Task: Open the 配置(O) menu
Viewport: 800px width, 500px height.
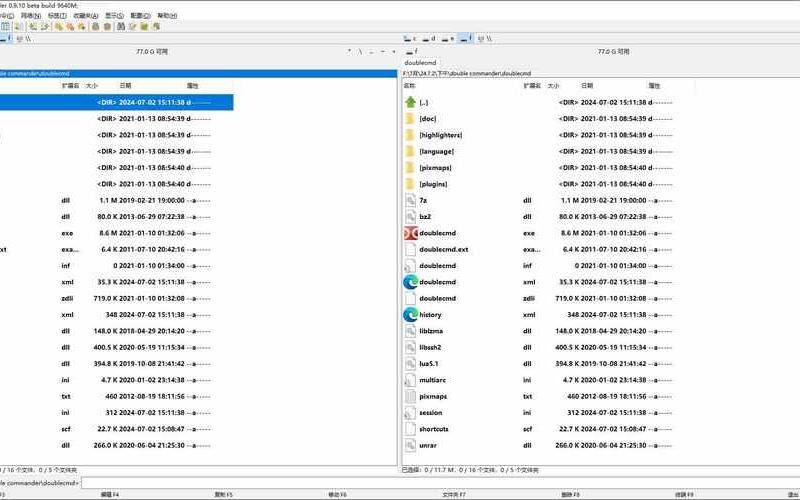Action: click(140, 16)
